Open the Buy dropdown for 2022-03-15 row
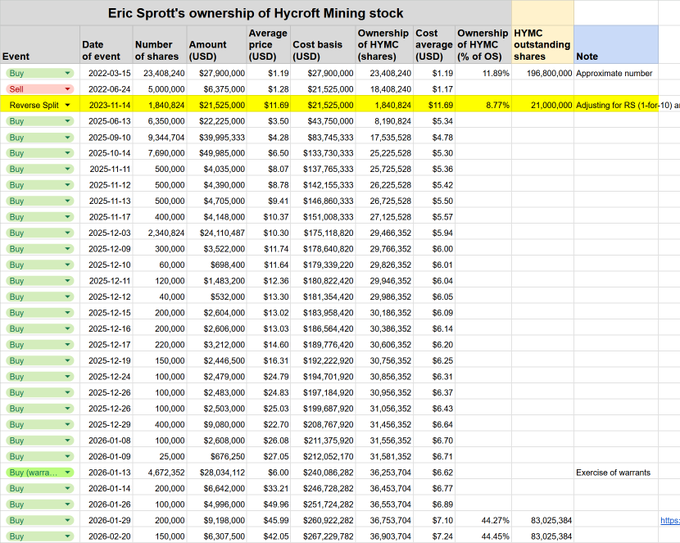Viewport: 680px width, 543px height. pyautogui.click(x=40, y=73)
